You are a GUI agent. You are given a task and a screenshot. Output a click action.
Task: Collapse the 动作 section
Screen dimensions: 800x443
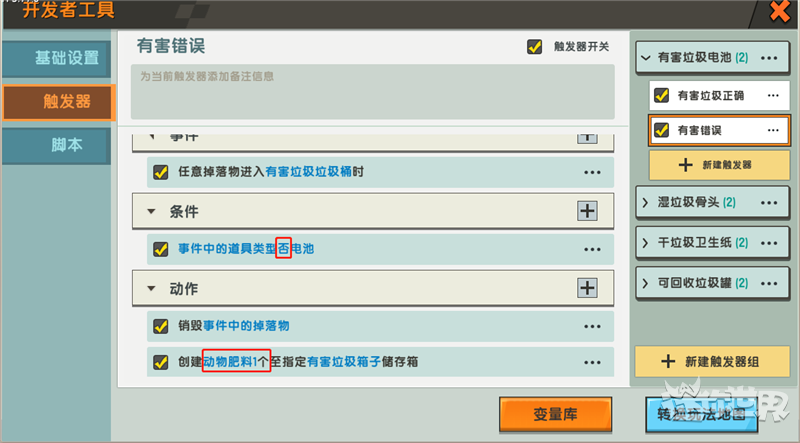151,288
